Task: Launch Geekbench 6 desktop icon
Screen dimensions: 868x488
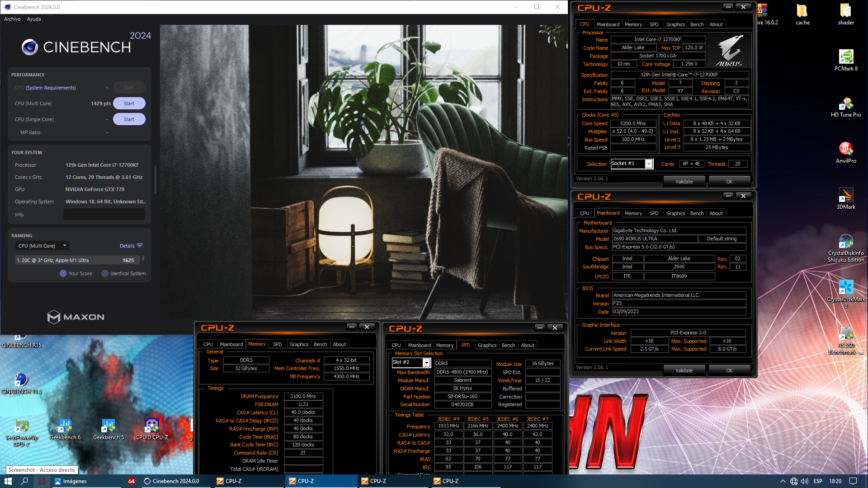Action: tap(65, 429)
